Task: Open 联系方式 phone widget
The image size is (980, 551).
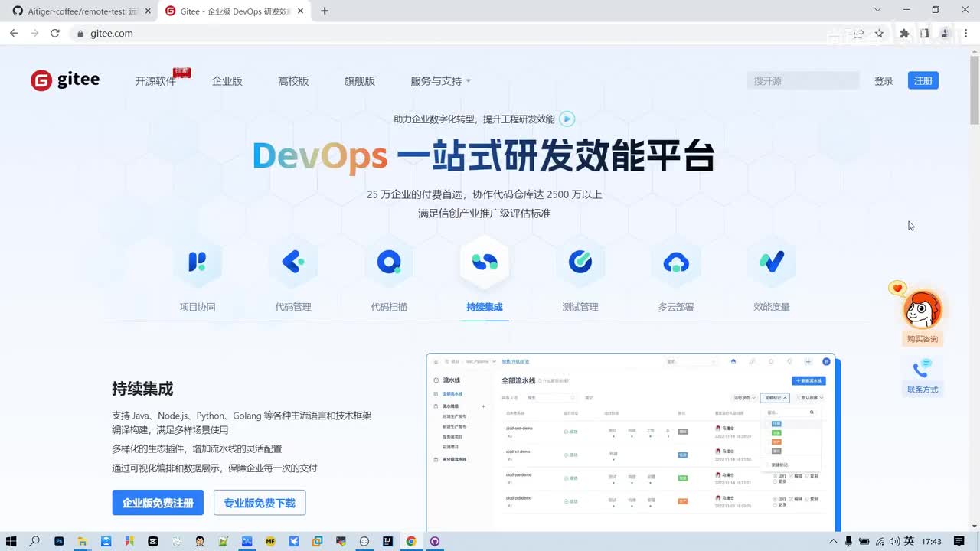Action: pos(922,377)
